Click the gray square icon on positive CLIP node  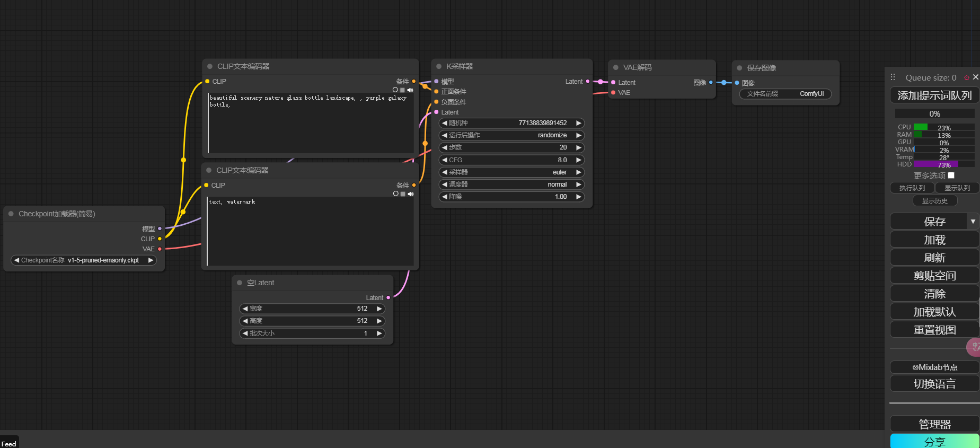(x=402, y=90)
